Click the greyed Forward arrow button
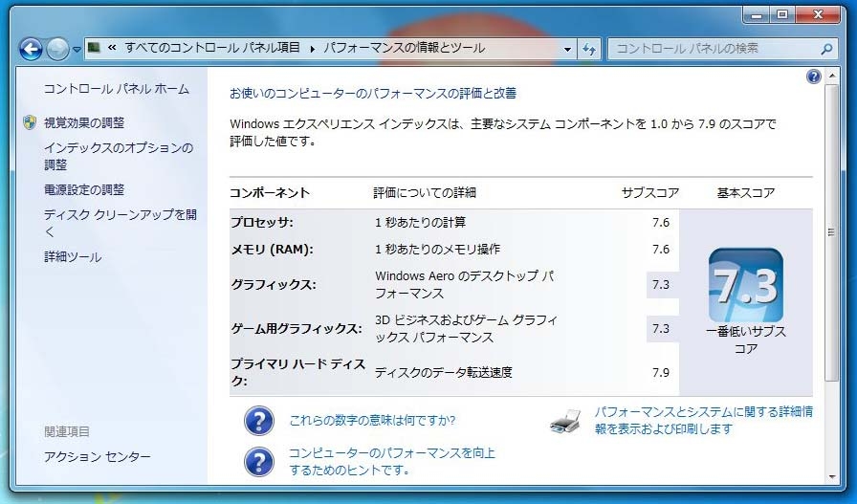 [x=57, y=49]
